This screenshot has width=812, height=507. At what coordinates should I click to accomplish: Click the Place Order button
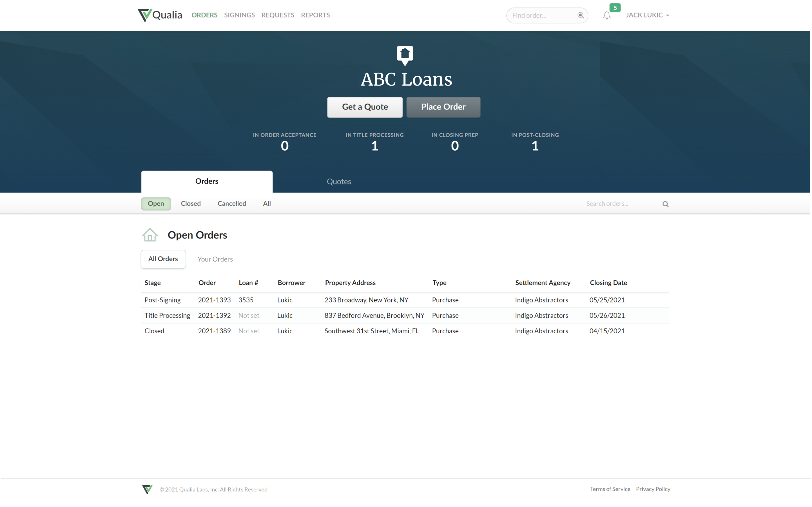coord(443,107)
